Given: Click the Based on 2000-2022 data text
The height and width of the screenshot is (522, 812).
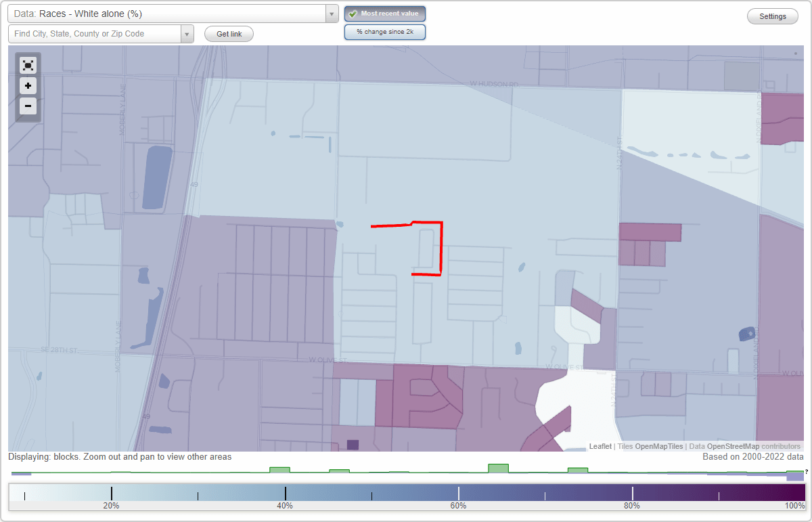Looking at the screenshot, I should click(x=753, y=457).
